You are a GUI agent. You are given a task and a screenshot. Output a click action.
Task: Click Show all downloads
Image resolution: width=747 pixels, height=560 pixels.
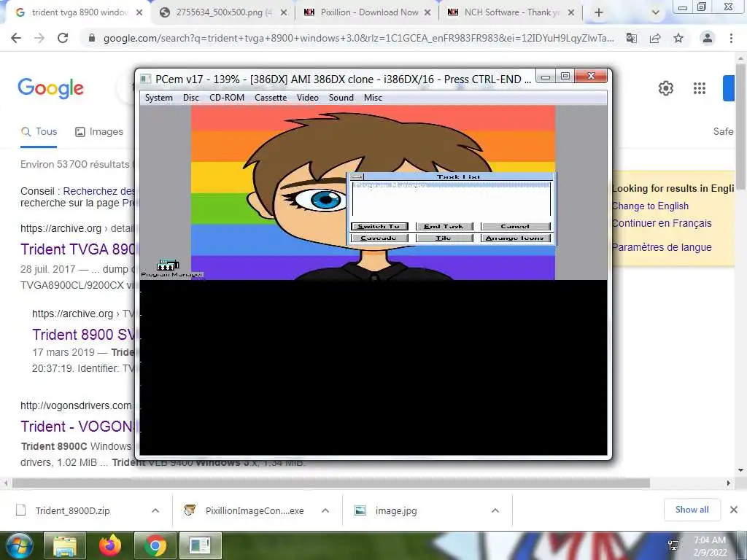coord(692,510)
